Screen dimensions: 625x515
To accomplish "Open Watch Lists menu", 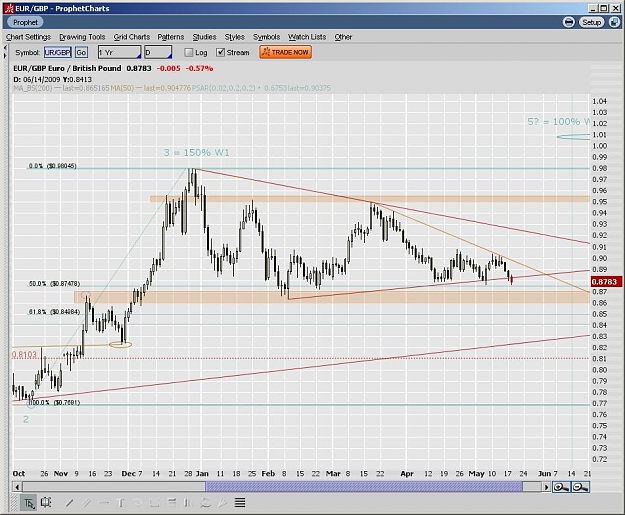I will [307, 37].
